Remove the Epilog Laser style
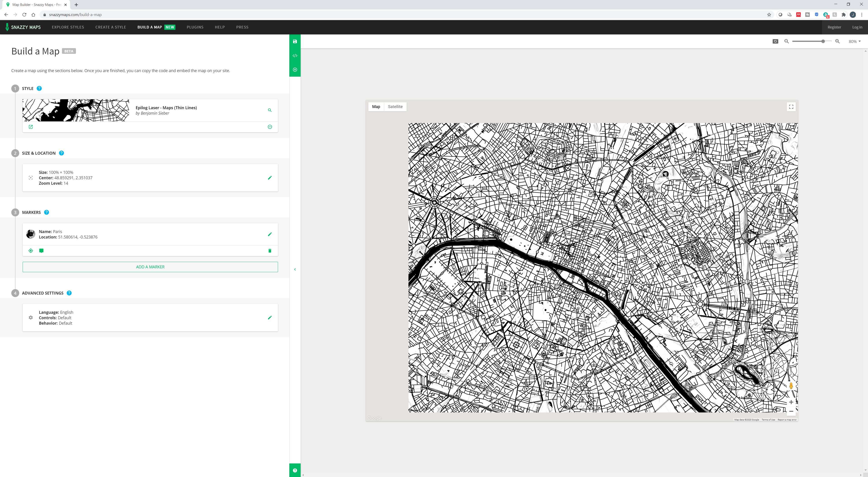868x477 pixels. [x=270, y=127]
